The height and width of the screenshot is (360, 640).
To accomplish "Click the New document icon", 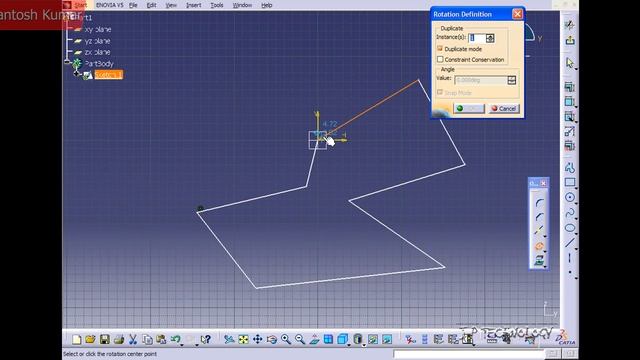I will coord(76,339).
